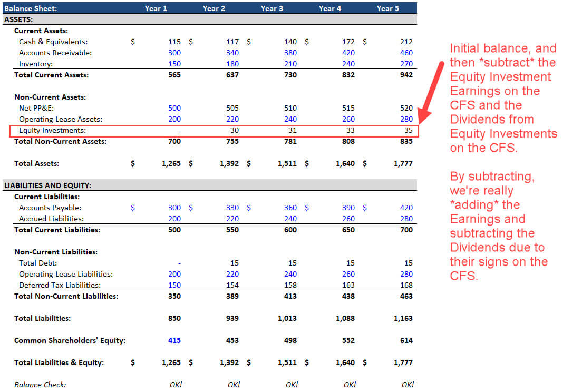This screenshot has height=392, width=582.
Task: Select Accounts Receivable Year 3 value 380
Action: click(290, 53)
